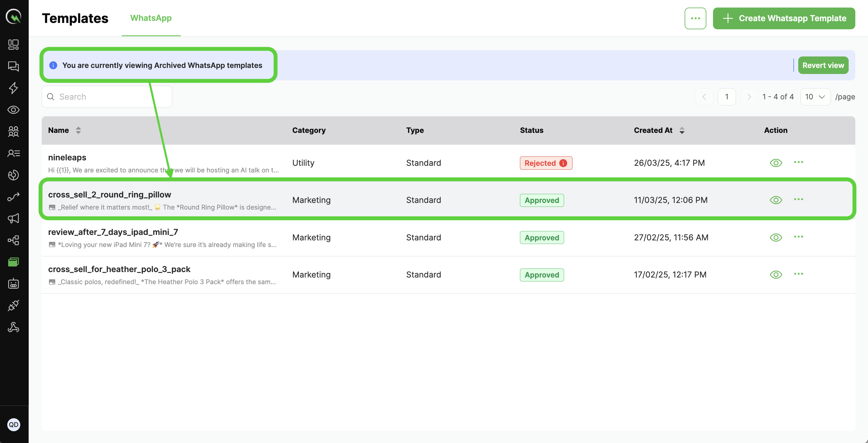Open the top three-dots options menu

[695, 18]
